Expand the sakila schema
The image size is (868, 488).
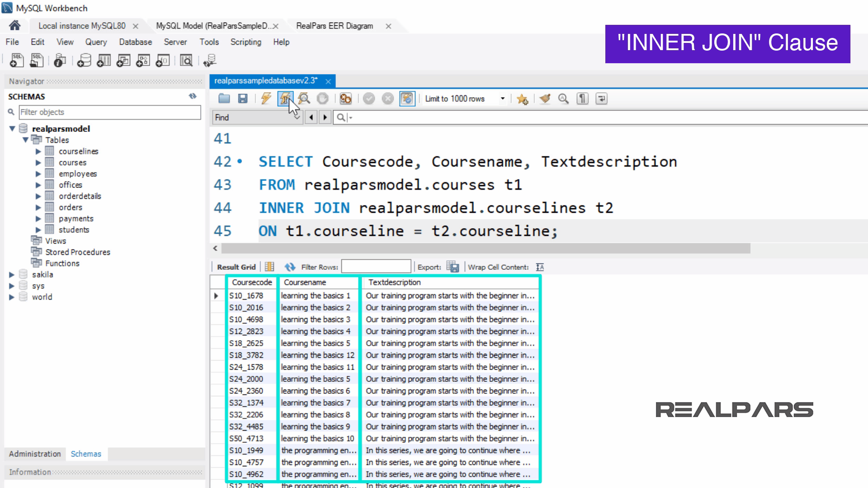coord(12,275)
